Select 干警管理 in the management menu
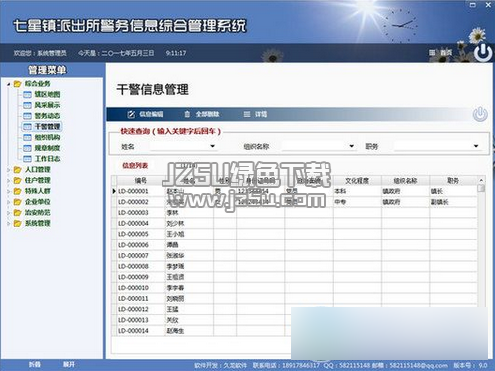495x371 pixels. pos(47,127)
